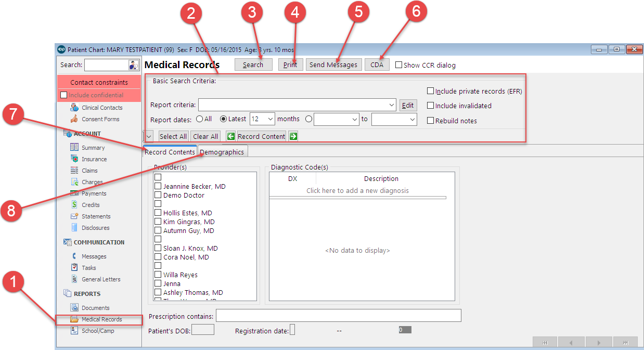The width and height of the screenshot is (644, 350).
Task: Click the CDA button
Action: coord(377,64)
